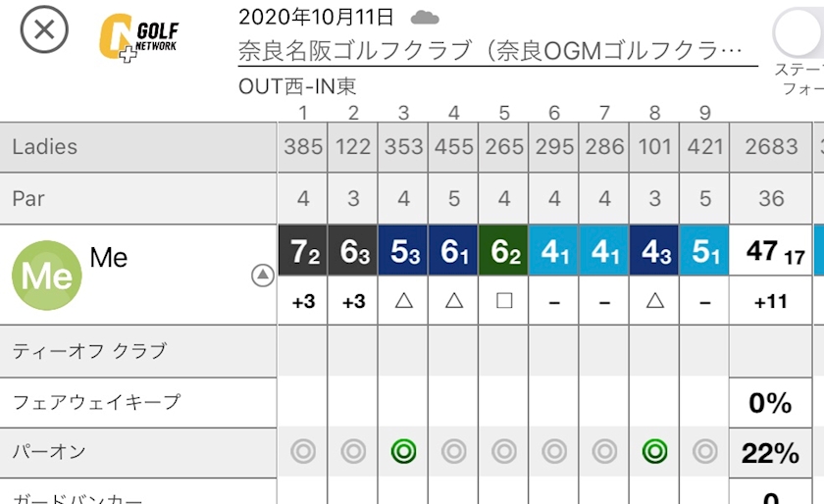The image size is (824, 504).
Task: Select hole 6 light blue score cell
Action: [554, 251]
